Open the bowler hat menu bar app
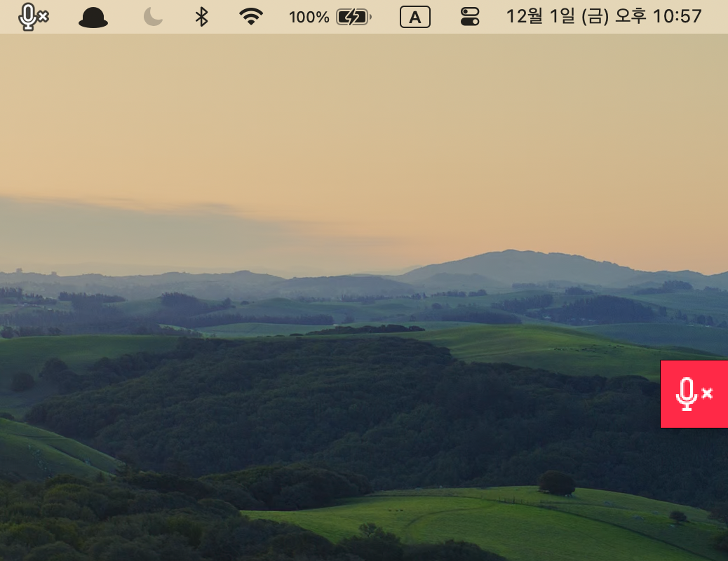Viewport: 728px width, 561px height. (93, 18)
